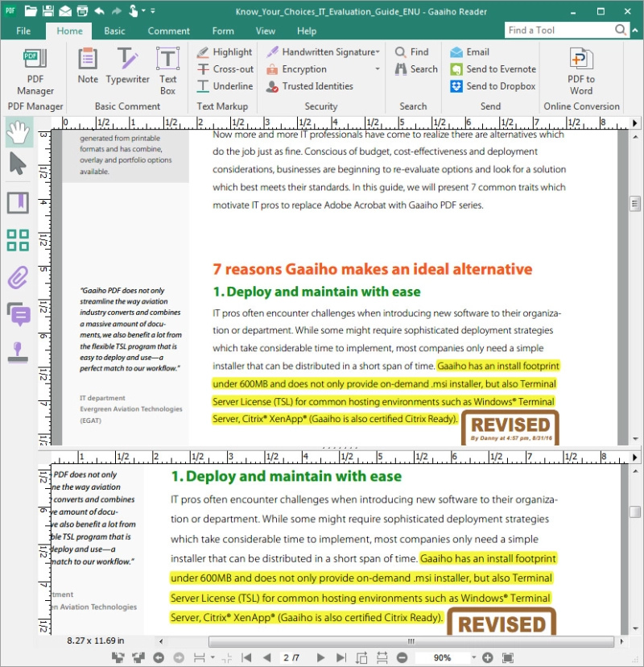Viewport: 644px width, 667px height.
Task: Click the REVISED stamp in the upper pane
Action: pos(510,428)
